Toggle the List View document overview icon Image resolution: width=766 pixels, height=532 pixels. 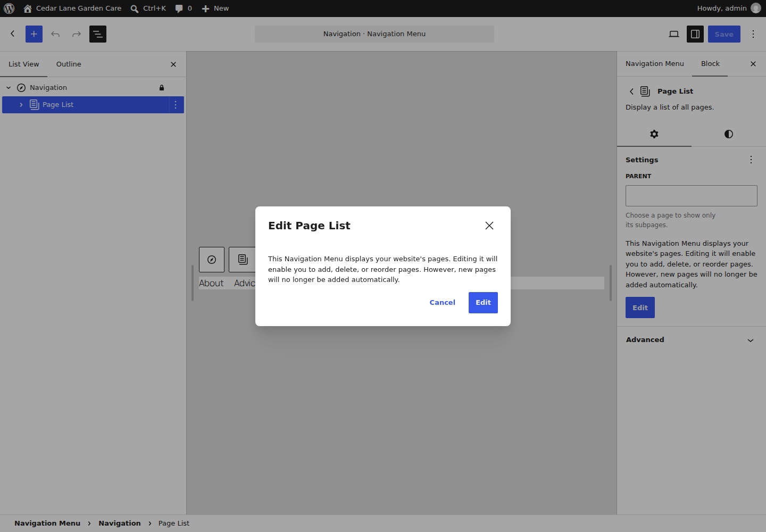(x=98, y=34)
